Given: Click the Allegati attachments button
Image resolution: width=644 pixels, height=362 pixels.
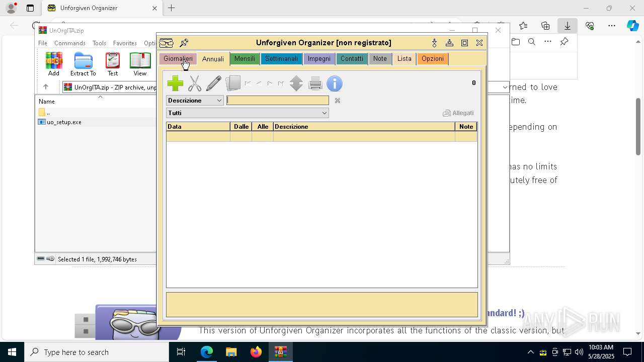Looking at the screenshot, I should (458, 113).
